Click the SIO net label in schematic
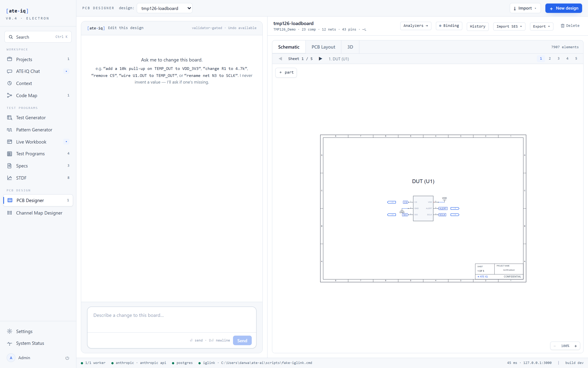The width and height of the screenshot is (588, 368). 405,215
